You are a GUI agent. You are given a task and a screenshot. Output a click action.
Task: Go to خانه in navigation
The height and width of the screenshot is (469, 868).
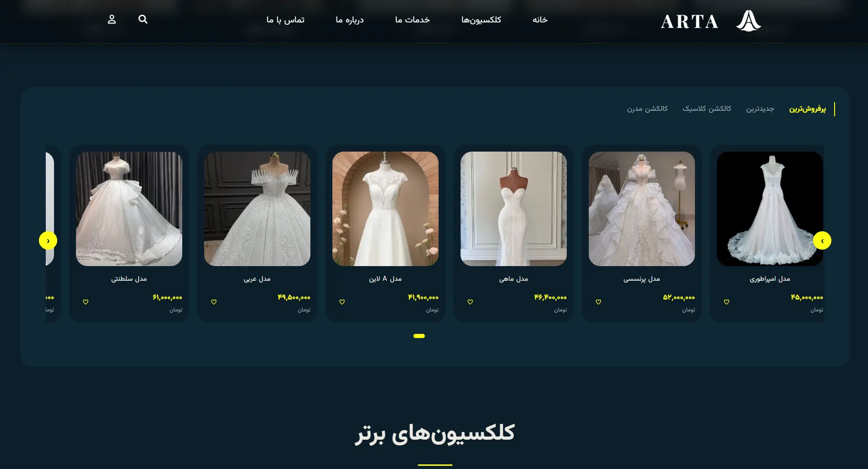pyautogui.click(x=540, y=20)
